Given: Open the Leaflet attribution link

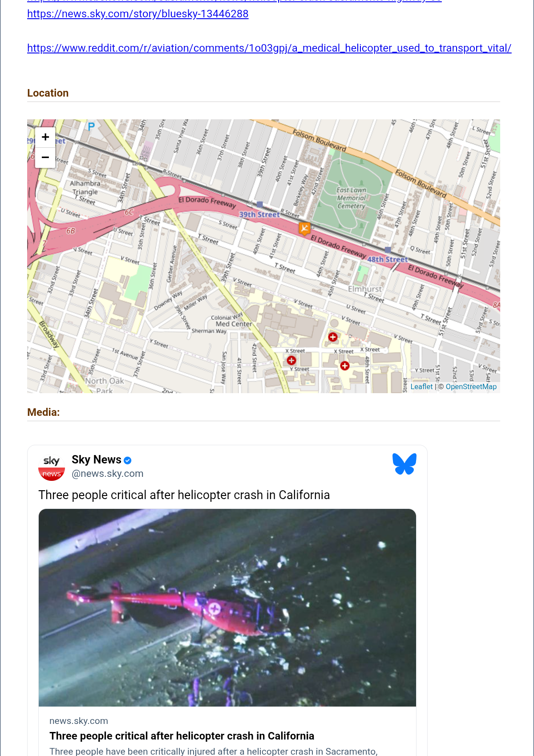Looking at the screenshot, I should coord(421,386).
